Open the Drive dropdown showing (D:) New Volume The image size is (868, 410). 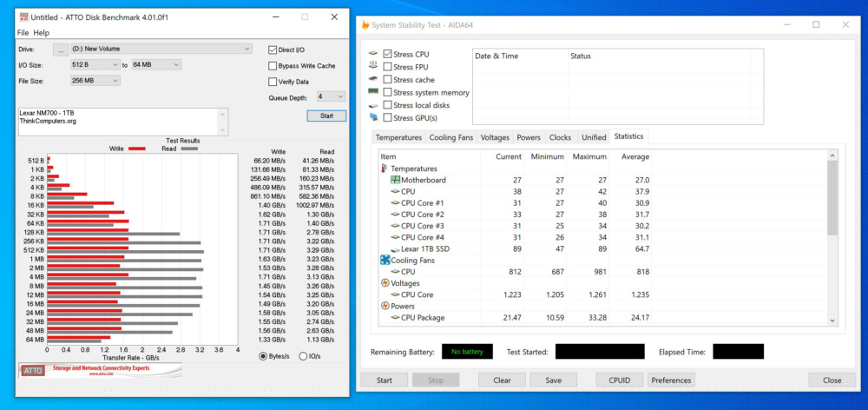coord(161,49)
